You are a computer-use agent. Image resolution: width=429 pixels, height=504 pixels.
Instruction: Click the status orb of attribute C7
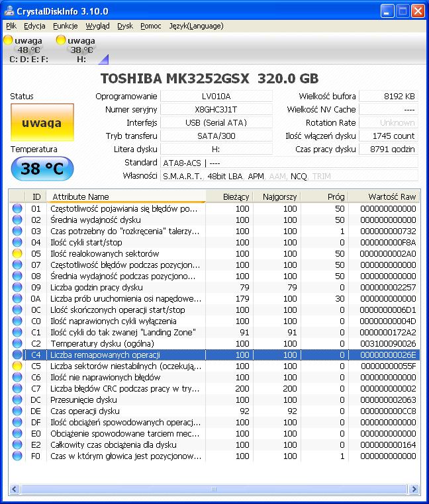[x=17, y=389]
